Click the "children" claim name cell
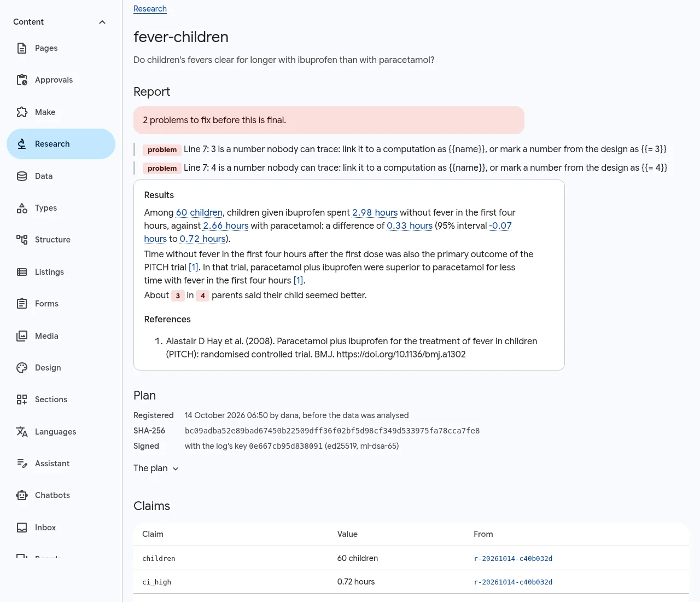The width and height of the screenshot is (700, 602). 159,559
